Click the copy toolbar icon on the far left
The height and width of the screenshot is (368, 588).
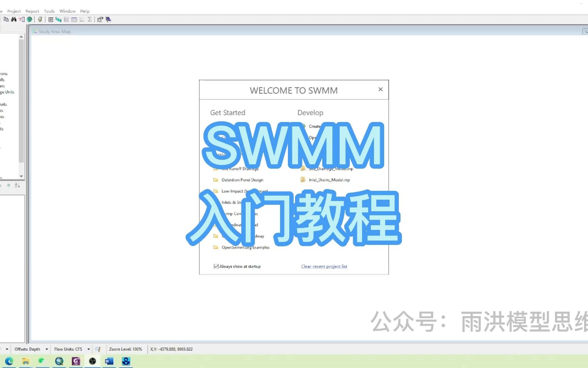6,19
